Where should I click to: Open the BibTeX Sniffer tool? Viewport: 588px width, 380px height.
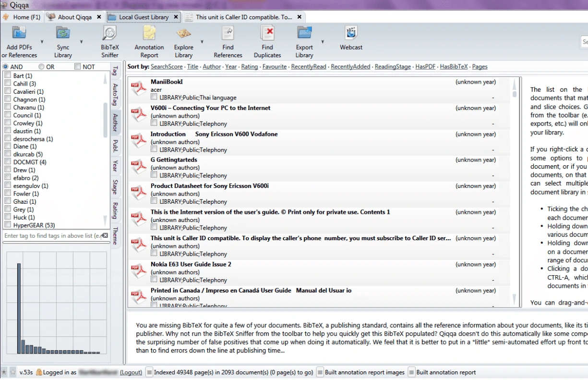pyautogui.click(x=109, y=34)
